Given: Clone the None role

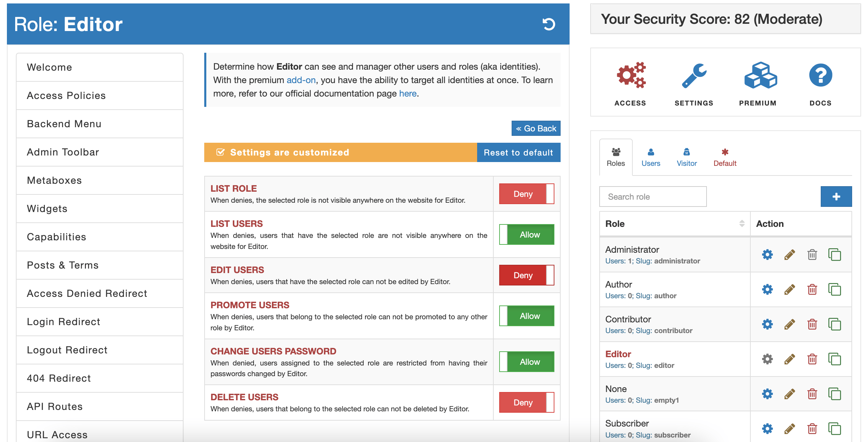Looking at the screenshot, I should coord(835,394).
